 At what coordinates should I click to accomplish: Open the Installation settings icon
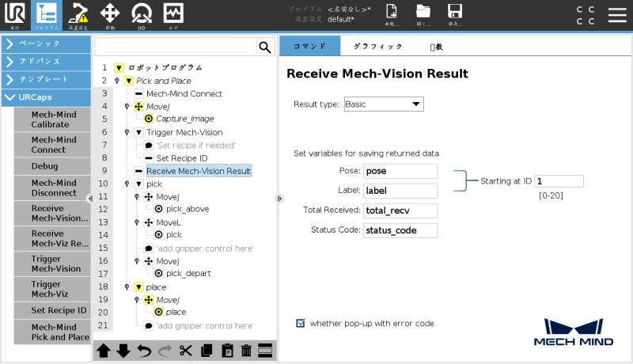(78, 15)
